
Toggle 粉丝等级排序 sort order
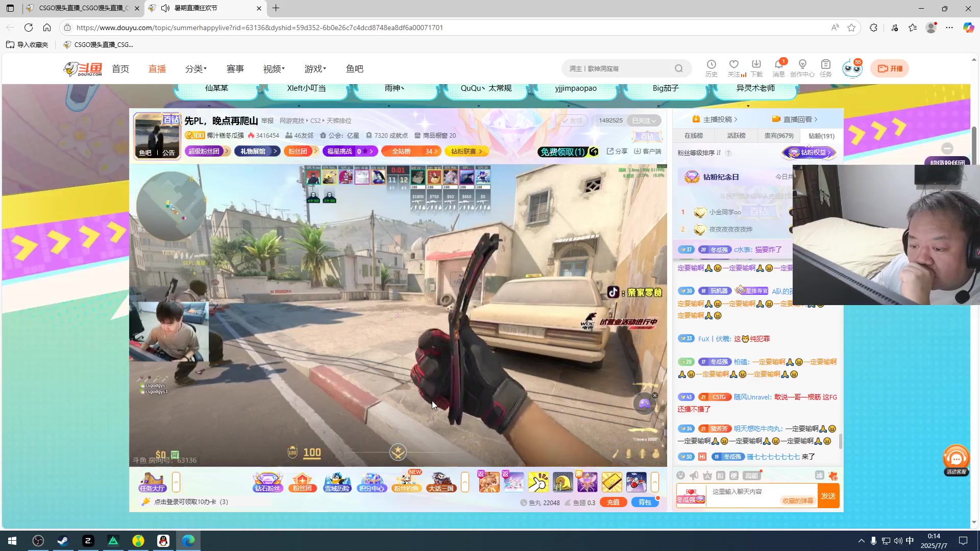[x=699, y=153]
